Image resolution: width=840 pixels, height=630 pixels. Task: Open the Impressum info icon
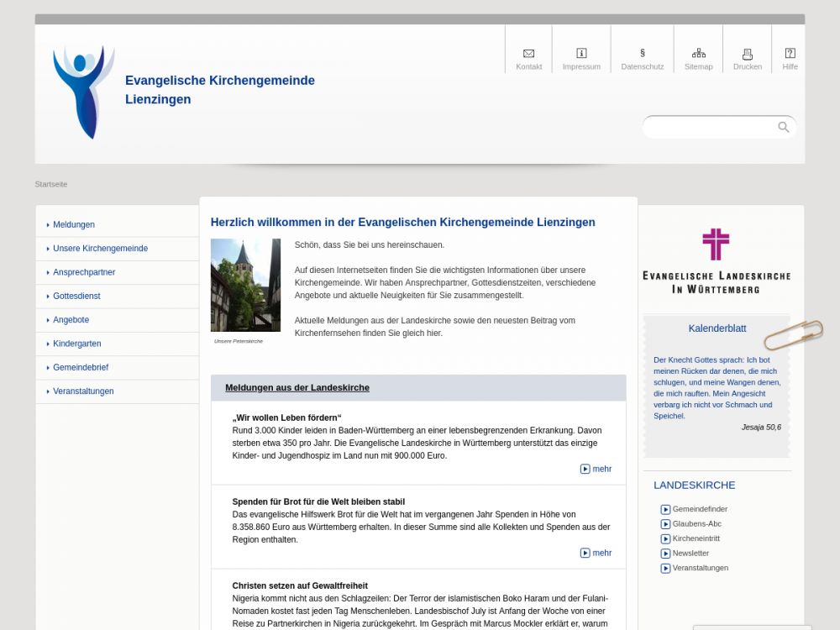581,53
